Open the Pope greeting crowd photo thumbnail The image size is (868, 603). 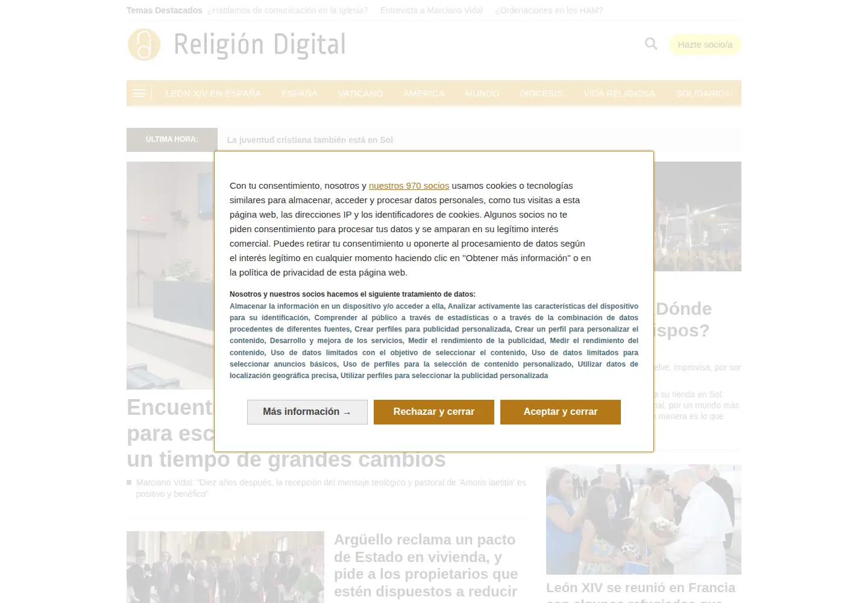click(x=644, y=519)
